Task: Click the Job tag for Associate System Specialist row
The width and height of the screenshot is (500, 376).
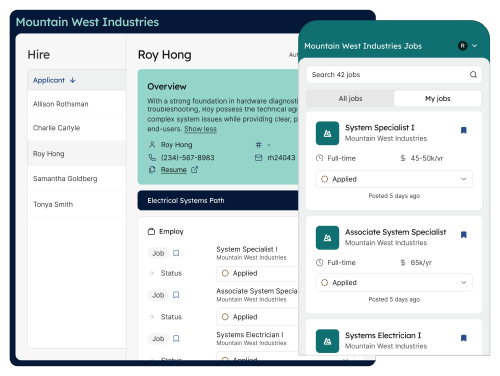Action: (158, 295)
